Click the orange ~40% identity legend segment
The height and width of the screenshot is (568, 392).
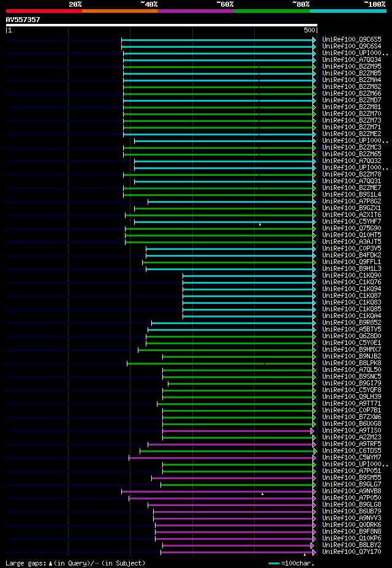click(x=120, y=11)
